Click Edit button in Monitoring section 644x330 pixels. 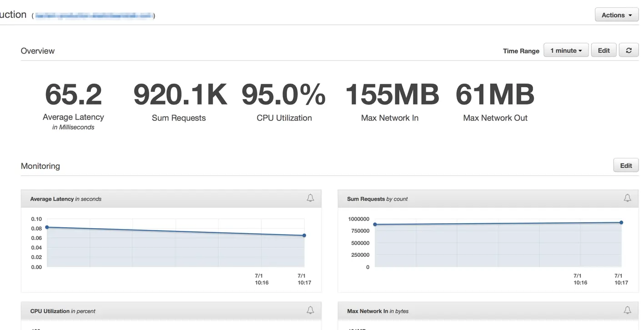point(626,165)
